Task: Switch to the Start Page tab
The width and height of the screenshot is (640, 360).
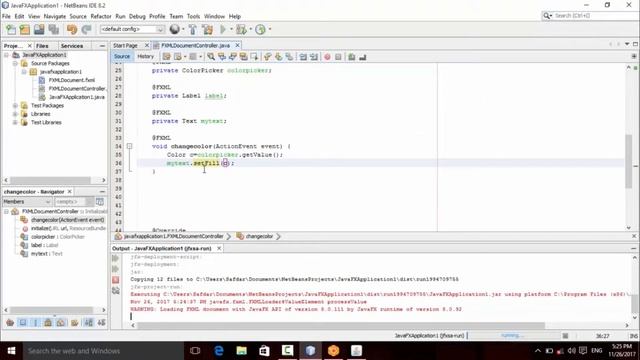Action: tap(126, 45)
